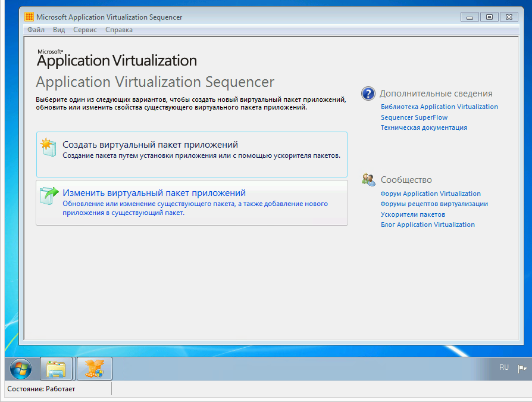
Task: Click the Modify virtual package arrow icon
Action: 49,196
